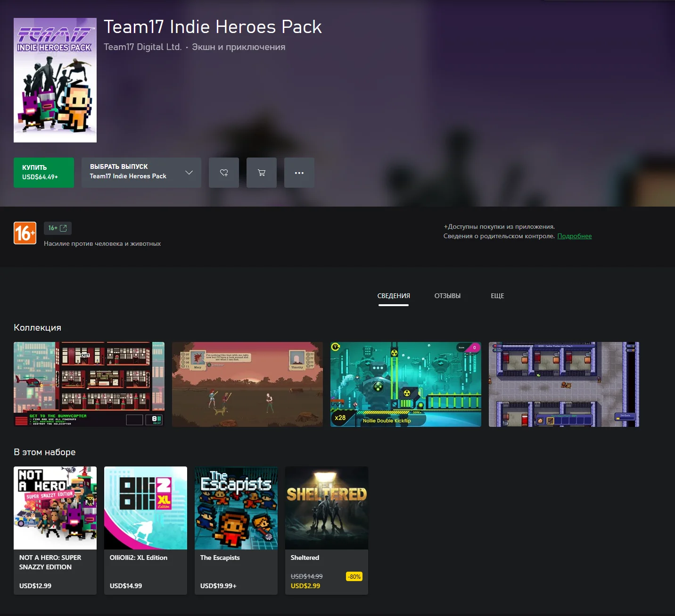
Task: Click the OlliOlli2 price USD$14.99
Action: point(126,586)
